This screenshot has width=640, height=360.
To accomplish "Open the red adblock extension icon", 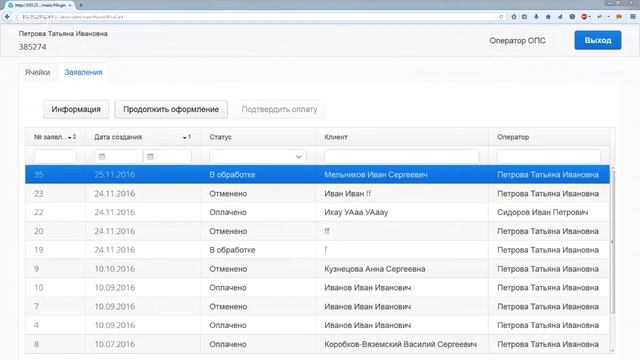I will (584, 17).
